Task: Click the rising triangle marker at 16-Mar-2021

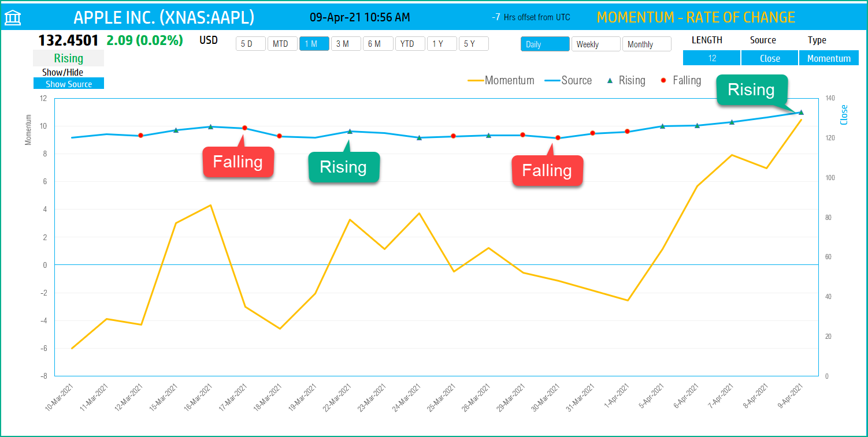Action: tap(210, 126)
